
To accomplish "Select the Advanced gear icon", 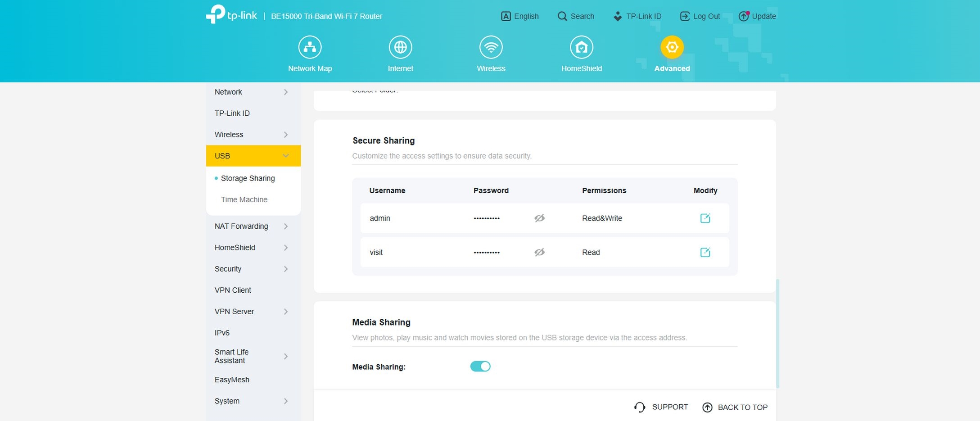I will (672, 47).
